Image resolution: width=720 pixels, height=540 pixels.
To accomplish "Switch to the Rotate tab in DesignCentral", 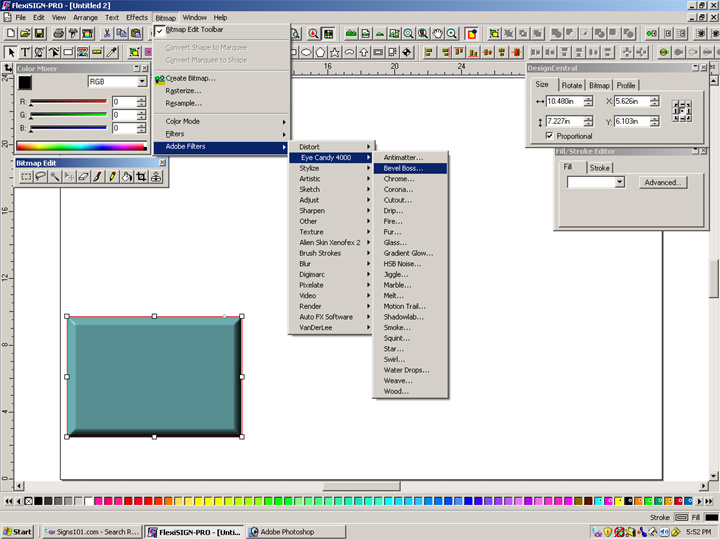I will [x=572, y=85].
